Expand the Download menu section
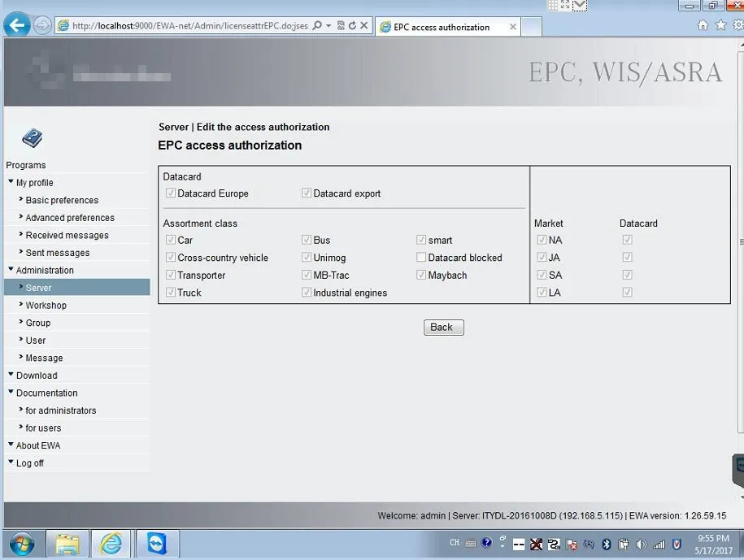This screenshot has width=744, height=560. tap(37, 376)
